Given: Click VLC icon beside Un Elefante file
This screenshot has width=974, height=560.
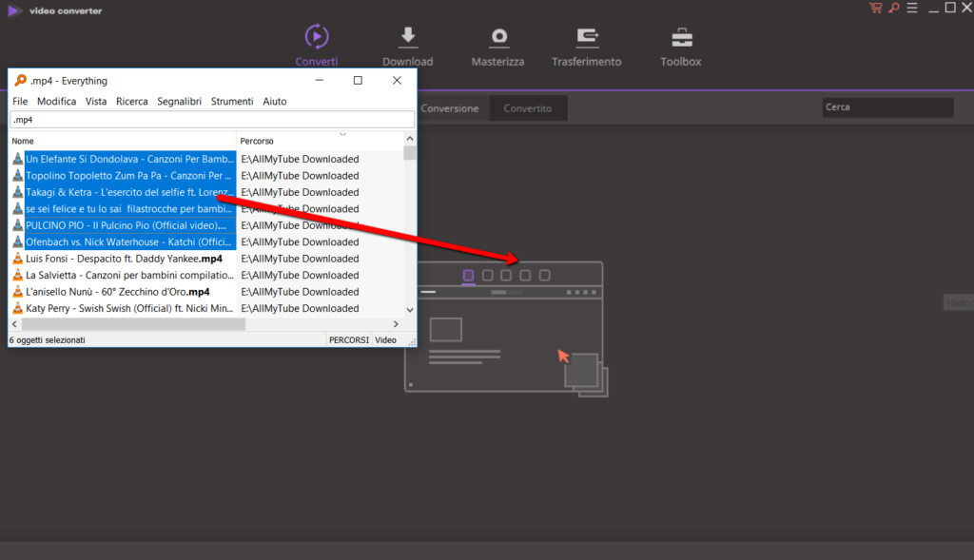Looking at the screenshot, I should (17, 159).
